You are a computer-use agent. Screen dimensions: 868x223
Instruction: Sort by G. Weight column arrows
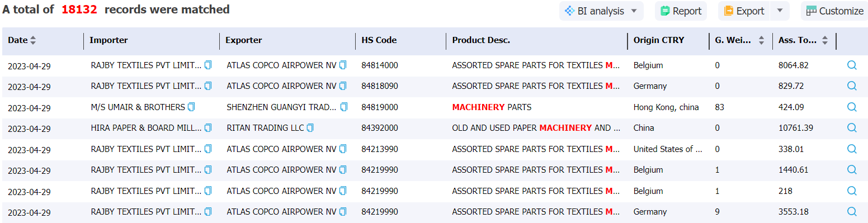pos(761,40)
